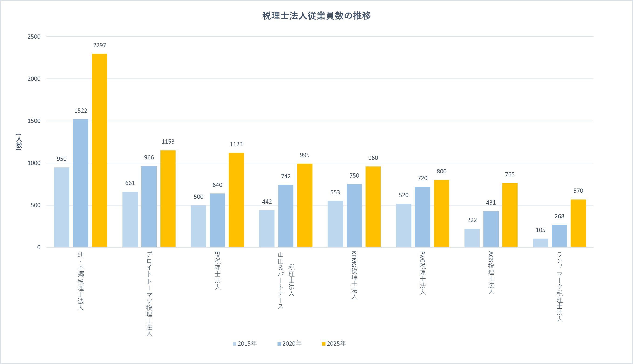The width and height of the screenshot is (633, 364).
Task: Select the 1123 yellow bar for EY
Action: coord(236,200)
